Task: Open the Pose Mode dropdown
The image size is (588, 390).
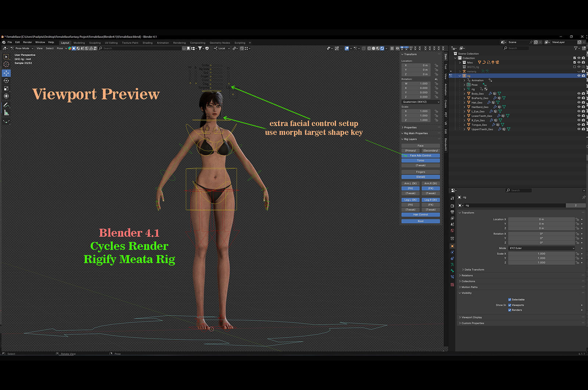Action: coord(22,48)
